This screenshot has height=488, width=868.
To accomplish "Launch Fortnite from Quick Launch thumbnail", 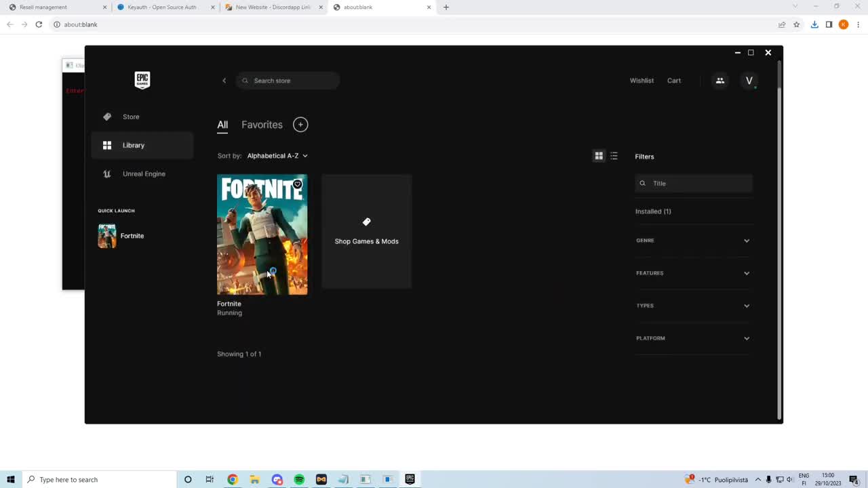I will point(107,235).
